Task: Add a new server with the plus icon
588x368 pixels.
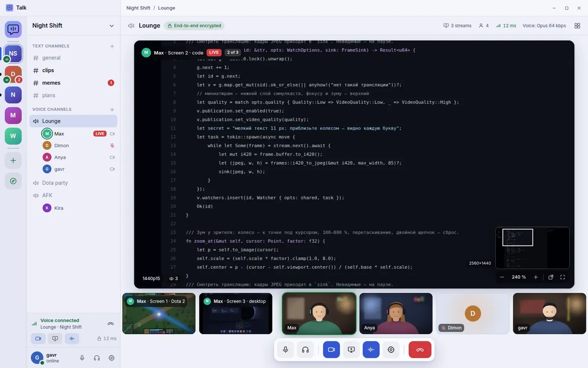Action: (13, 161)
